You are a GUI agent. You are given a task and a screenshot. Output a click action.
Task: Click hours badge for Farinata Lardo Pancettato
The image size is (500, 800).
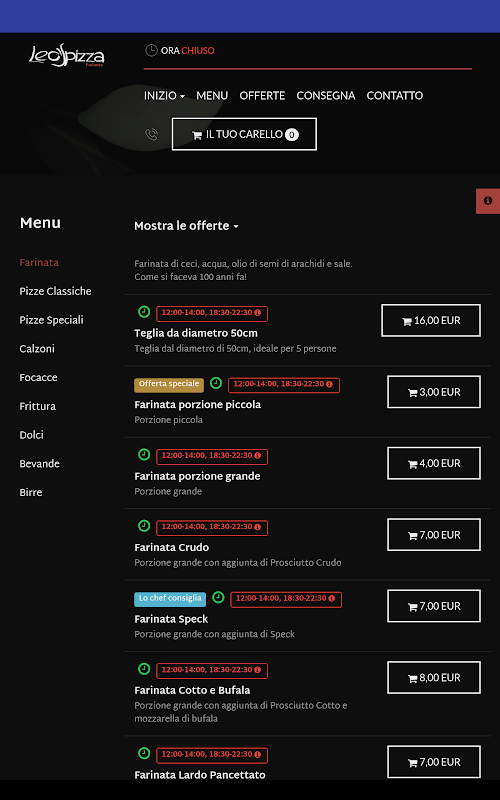click(212, 756)
